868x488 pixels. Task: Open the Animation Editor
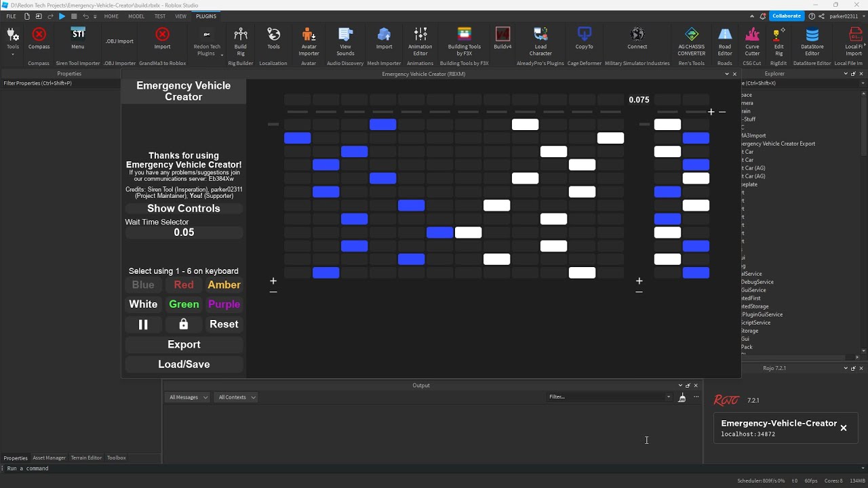pos(420,42)
